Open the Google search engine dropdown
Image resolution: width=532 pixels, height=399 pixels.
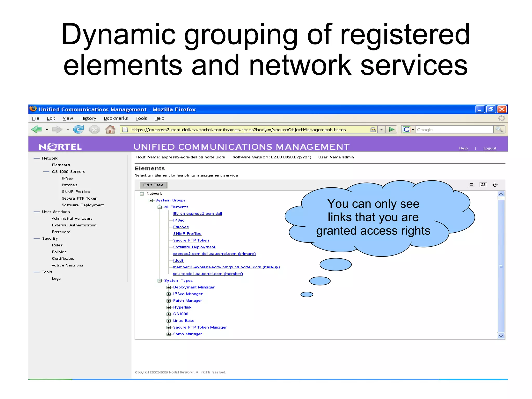(413, 129)
